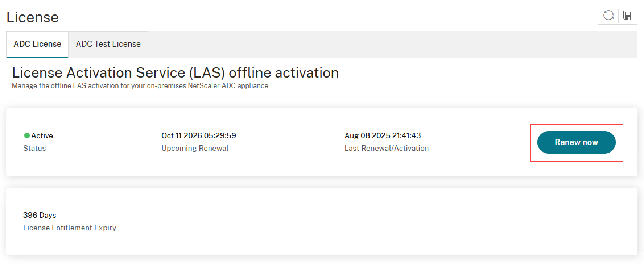The image size is (644, 267).
Task: Click the upcoming renewal date Oct 11 2026
Action: coord(199,135)
